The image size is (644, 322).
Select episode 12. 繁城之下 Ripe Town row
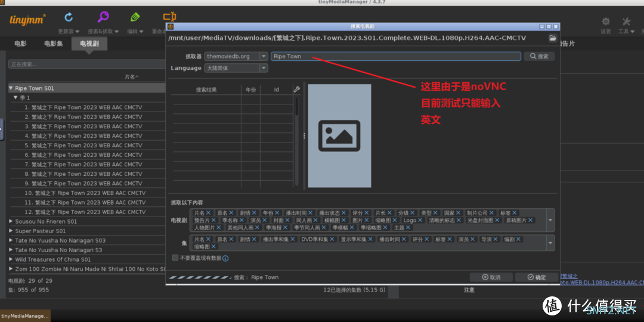[x=86, y=212]
